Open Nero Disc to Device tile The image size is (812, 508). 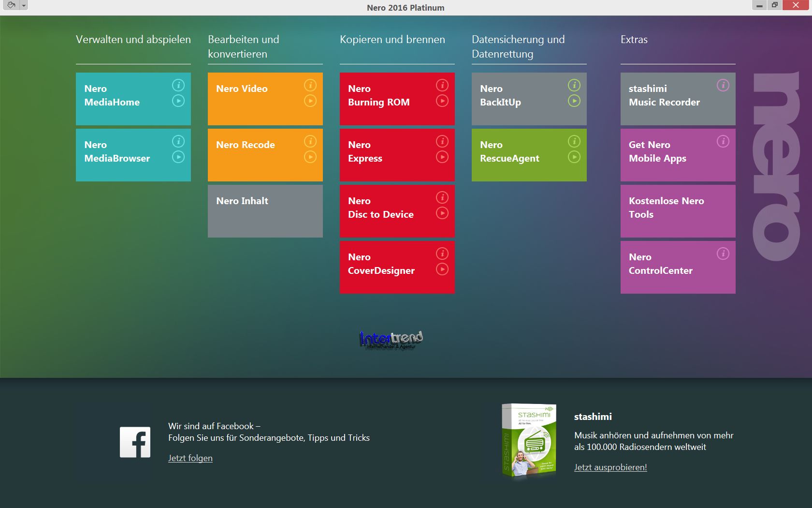point(397,211)
